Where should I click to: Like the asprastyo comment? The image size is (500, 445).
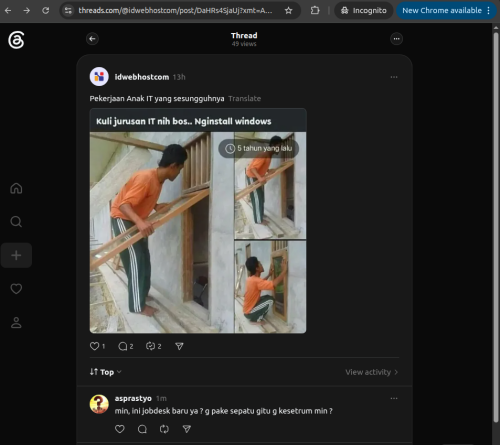pyautogui.click(x=120, y=429)
